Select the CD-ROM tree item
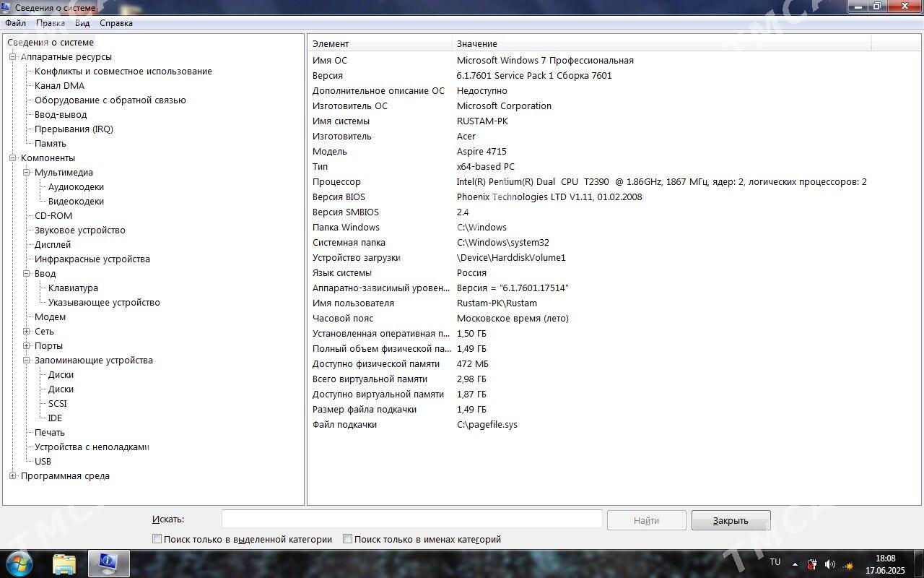Viewport: 924px width, 578px height. 53,216
